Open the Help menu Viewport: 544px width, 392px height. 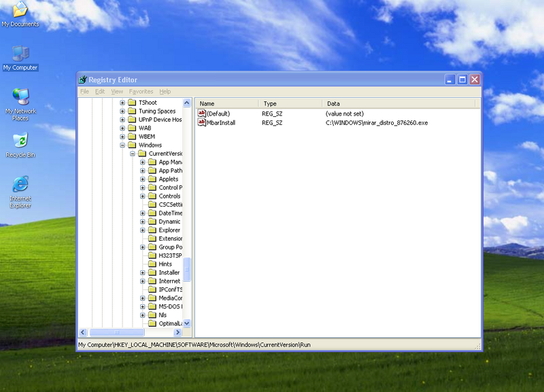(165, 92)
